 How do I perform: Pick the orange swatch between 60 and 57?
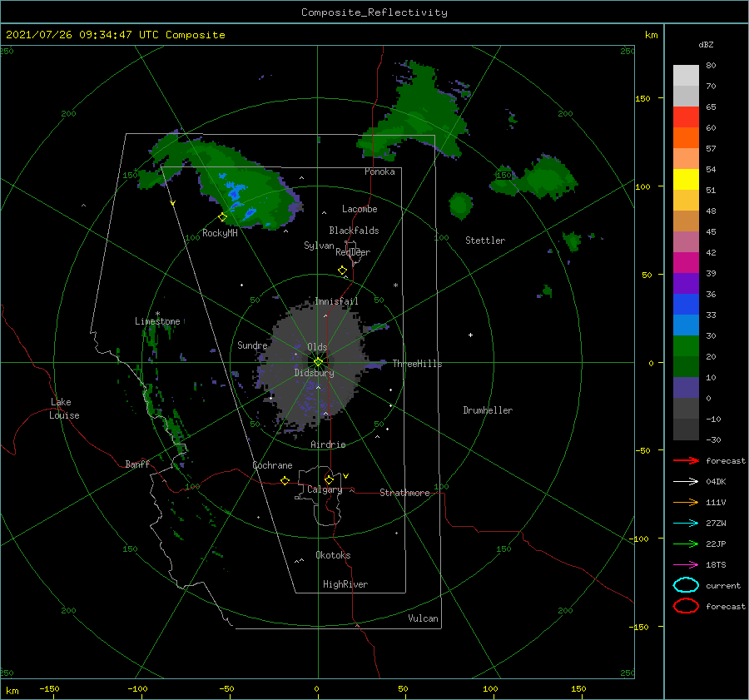[686, 137]
